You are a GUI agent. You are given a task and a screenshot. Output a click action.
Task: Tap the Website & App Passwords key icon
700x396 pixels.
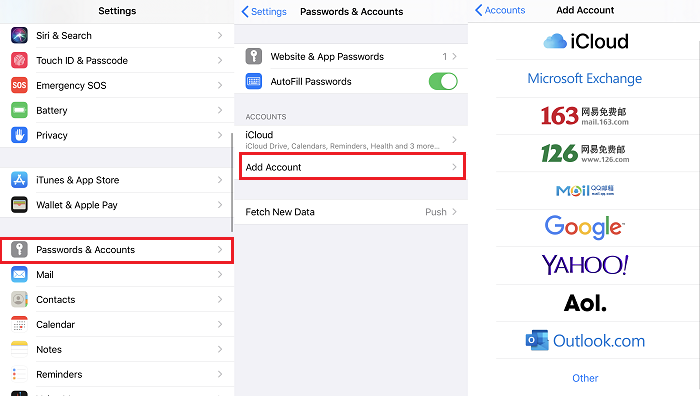click(254, 57)
